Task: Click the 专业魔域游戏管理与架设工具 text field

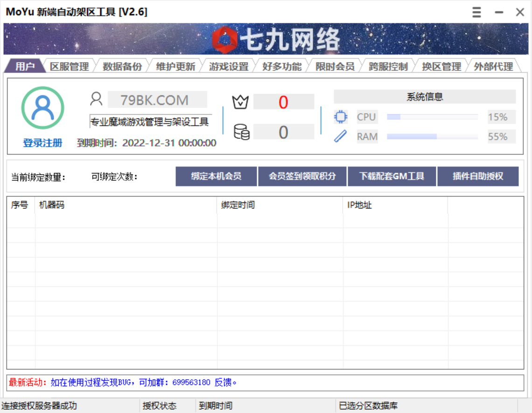Action: (150, 122)
